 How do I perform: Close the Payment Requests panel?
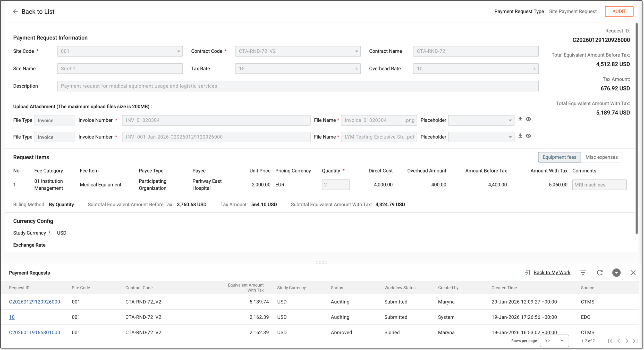coord(633,273)
